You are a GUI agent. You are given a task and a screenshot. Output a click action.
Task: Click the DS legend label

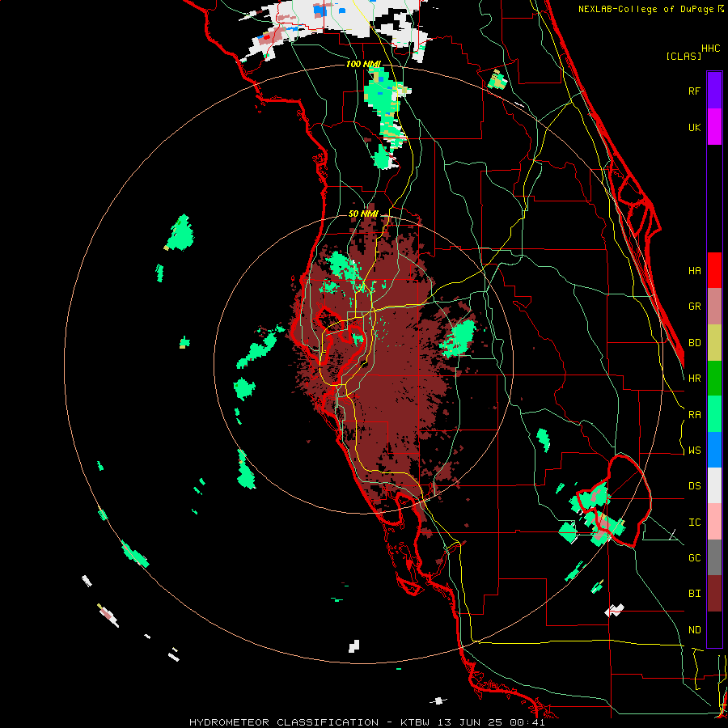(x=694, y=486)
